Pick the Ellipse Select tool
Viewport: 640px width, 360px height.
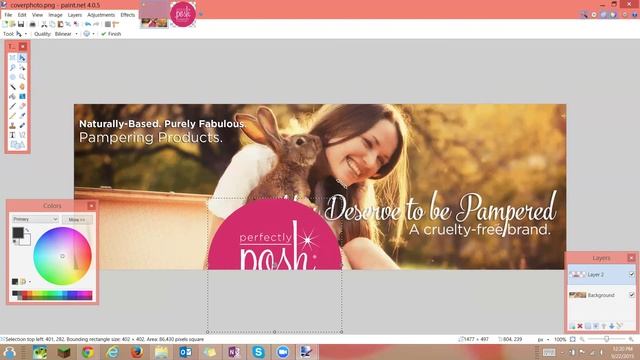tap(13, 77)
